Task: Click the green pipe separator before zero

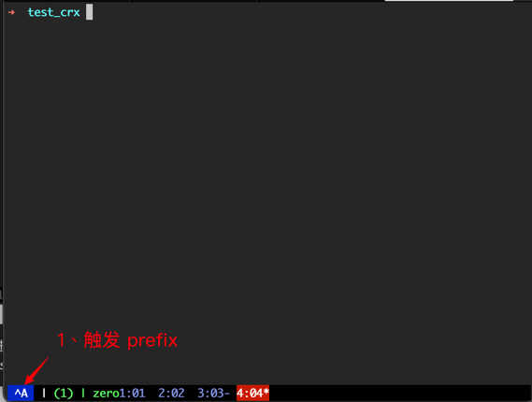Action: click(x=83, y=394)
